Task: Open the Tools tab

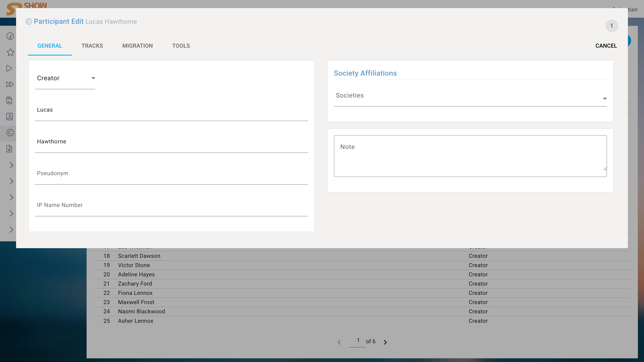Action: 181,46
